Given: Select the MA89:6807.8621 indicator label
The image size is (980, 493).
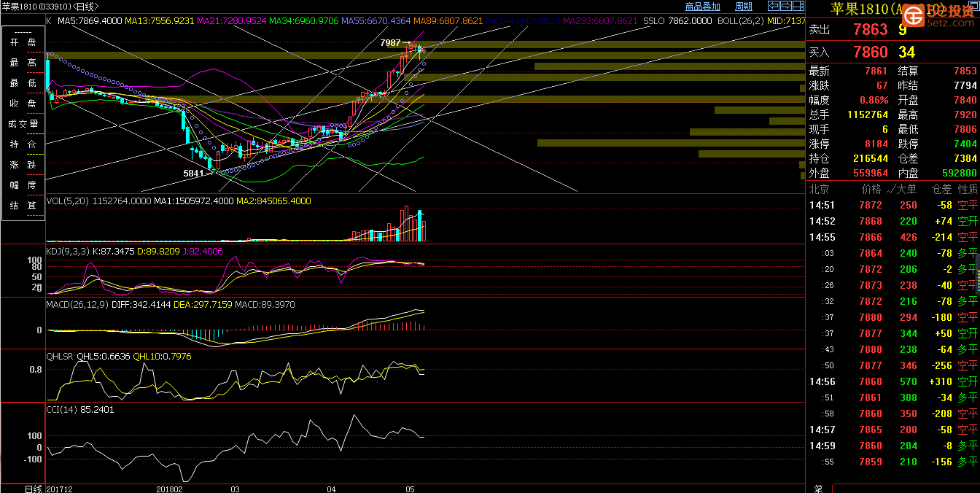Looking at the screenshot, I should [x=448, y=21].
